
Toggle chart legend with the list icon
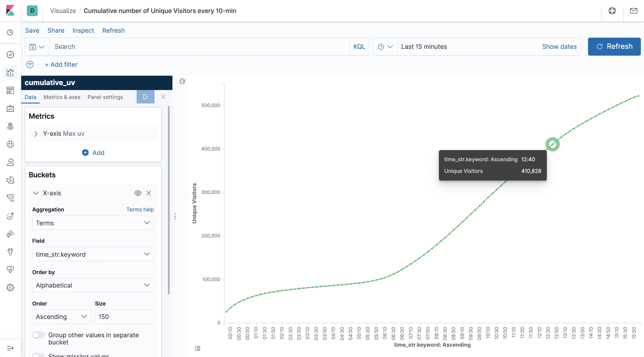click(197, 348)
